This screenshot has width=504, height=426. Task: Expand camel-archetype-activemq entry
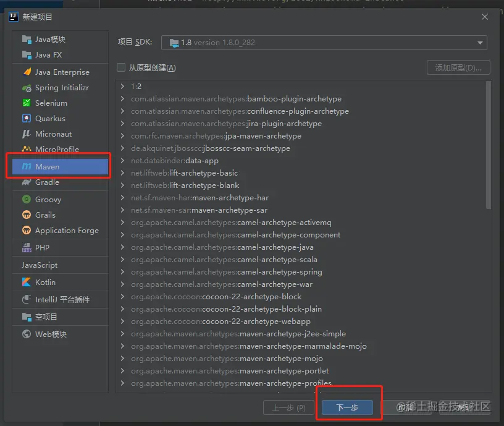click(122, 223)
